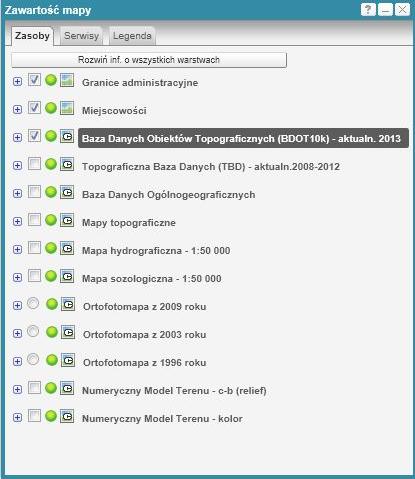Image resolution: width=415 pixels, height=479 pixels.
Task: Click the service icon for BDOT10k layer
Action: pos(67,136)
